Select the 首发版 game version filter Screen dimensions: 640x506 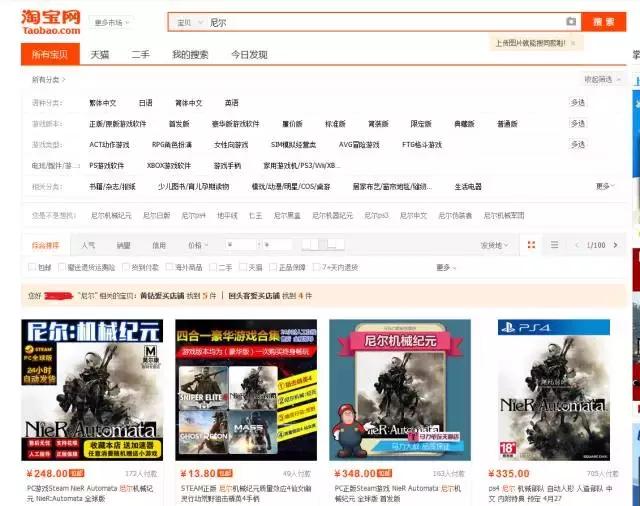(179, 124)
